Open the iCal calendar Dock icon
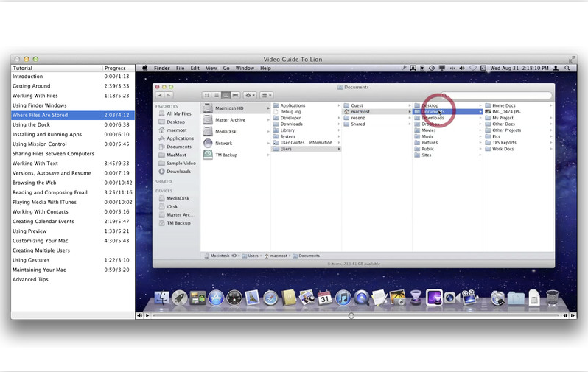This screenshot has width=588, height=372. [x=325, y=298]
